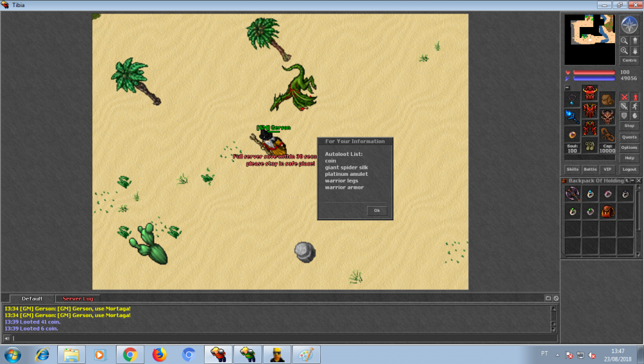Toggle the Skills panel
644x364 pixels.
(573, 169)
